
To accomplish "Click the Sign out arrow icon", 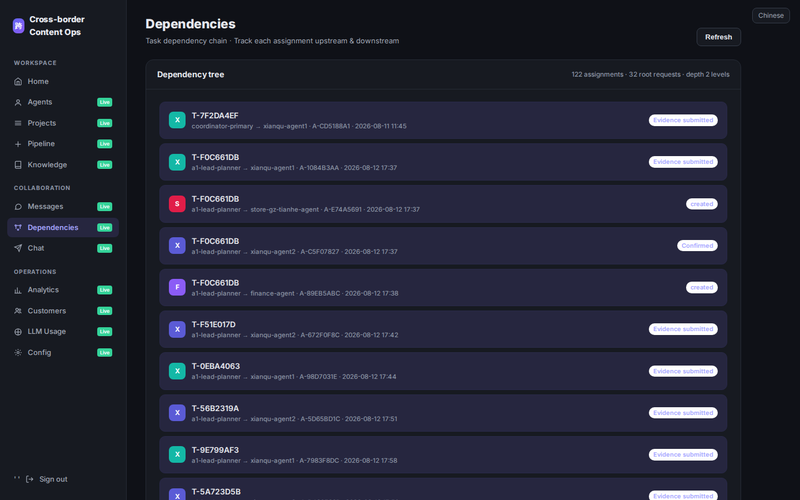I will click(30, 479).
